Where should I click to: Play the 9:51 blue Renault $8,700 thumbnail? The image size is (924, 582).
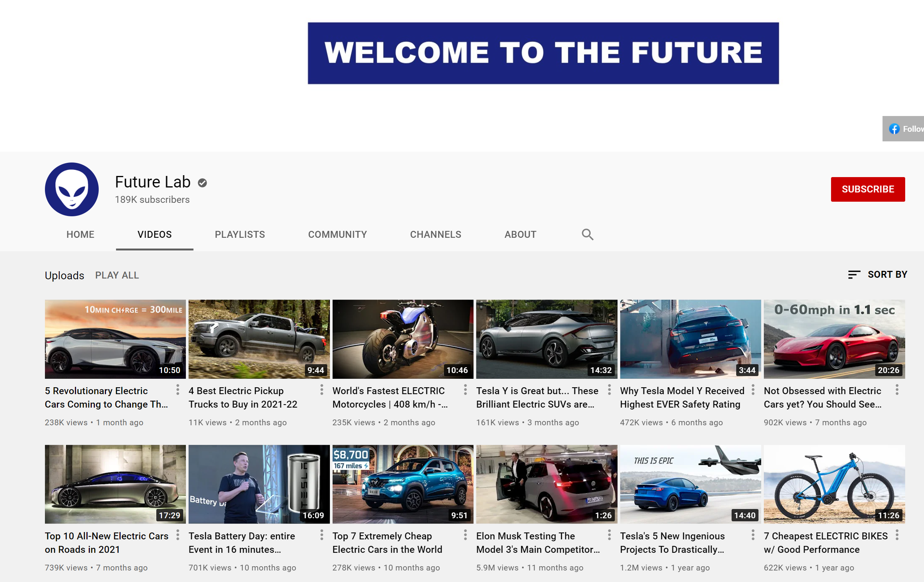pyautogui.click(x=403, y=484)
